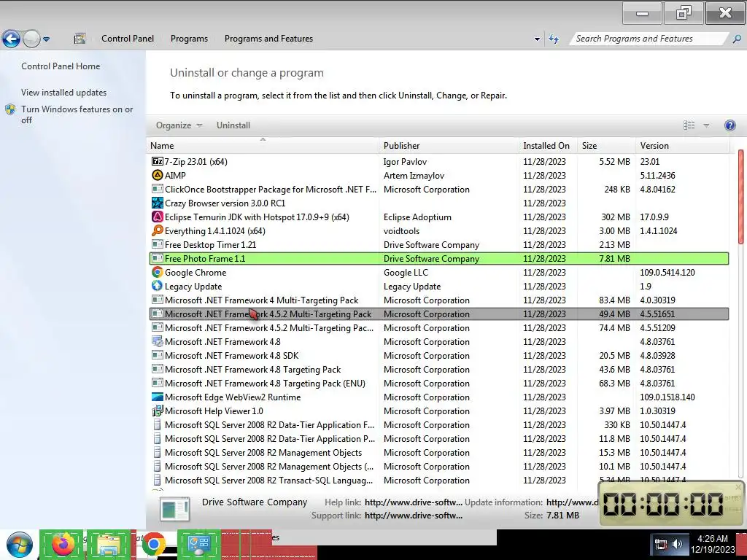The height and width of the screenshot is (560, 747).
Task: Open Chrome from the taskbar
Action: tap(153, 544)
